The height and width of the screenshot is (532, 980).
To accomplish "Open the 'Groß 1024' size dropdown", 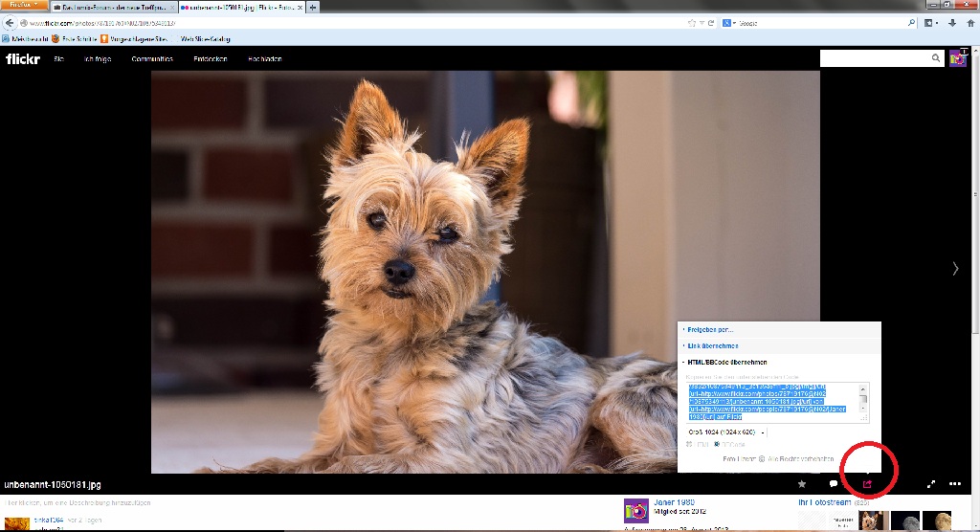I will pyautogui.click(x=726, y=432).
